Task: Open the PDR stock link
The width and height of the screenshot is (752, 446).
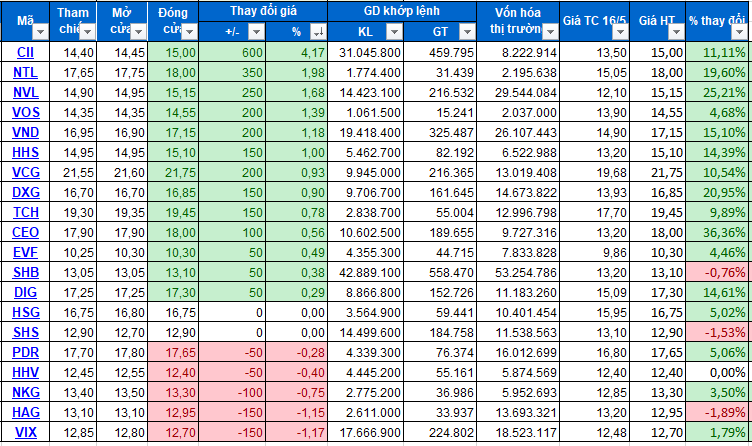Action: [x=25, y=352]
